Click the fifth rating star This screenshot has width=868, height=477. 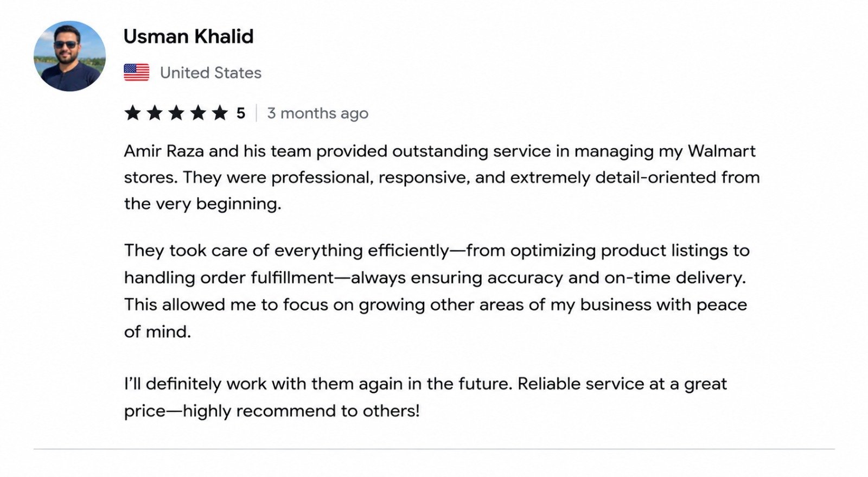220,113
